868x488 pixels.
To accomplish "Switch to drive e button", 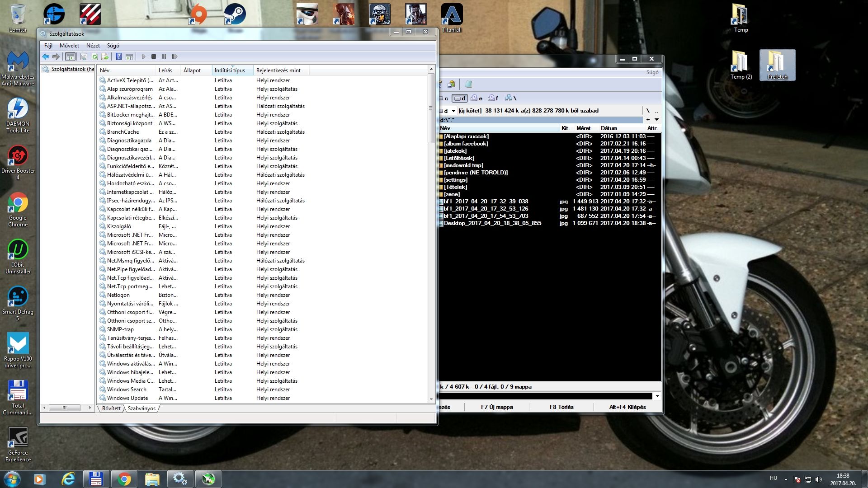I will tap(476, 98).
